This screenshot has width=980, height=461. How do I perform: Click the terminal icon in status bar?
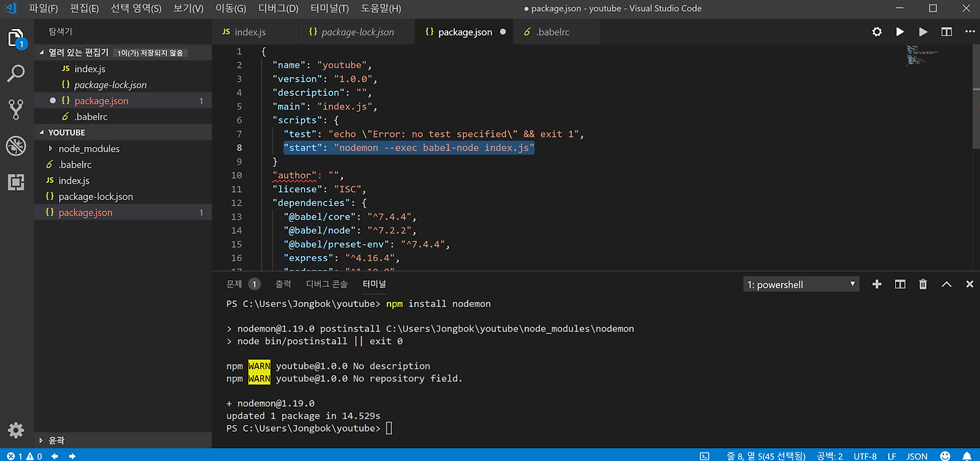(x=704, y=456)
